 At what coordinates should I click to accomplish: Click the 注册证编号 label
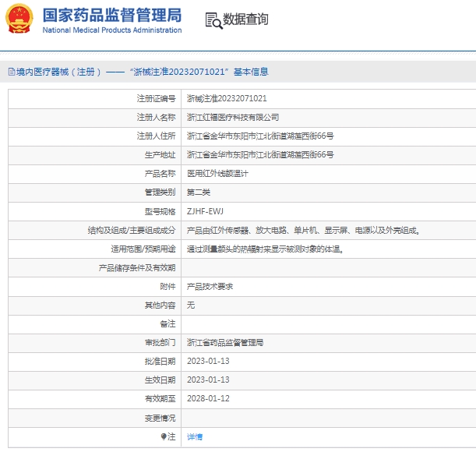[156, 98]
